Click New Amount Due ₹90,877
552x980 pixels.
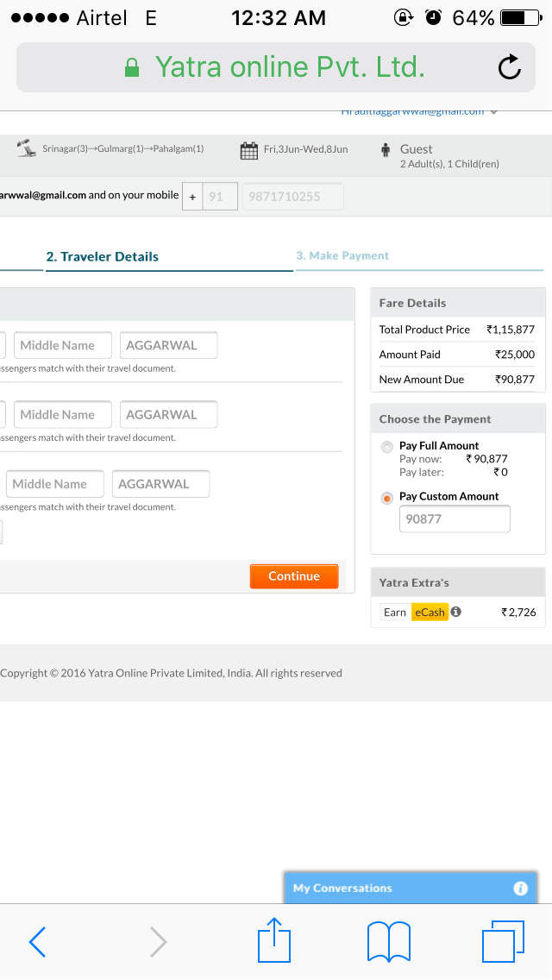[x=457, y=380]
